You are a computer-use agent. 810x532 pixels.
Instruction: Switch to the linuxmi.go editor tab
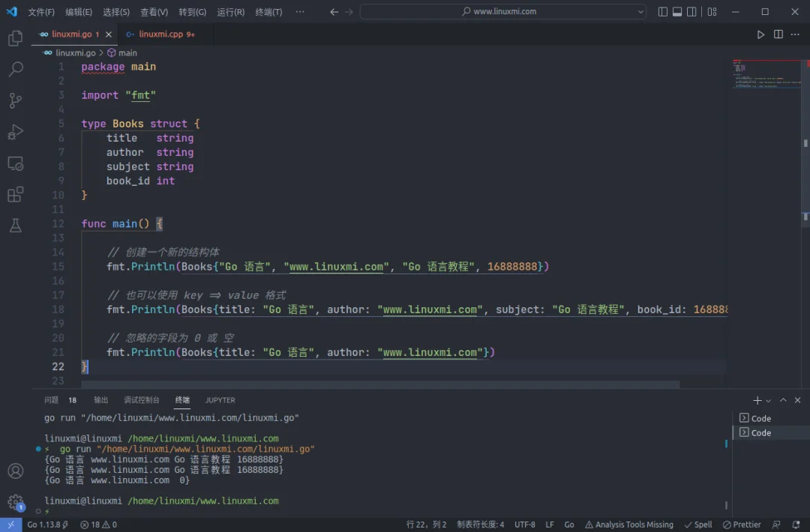(x=76, y=34)
